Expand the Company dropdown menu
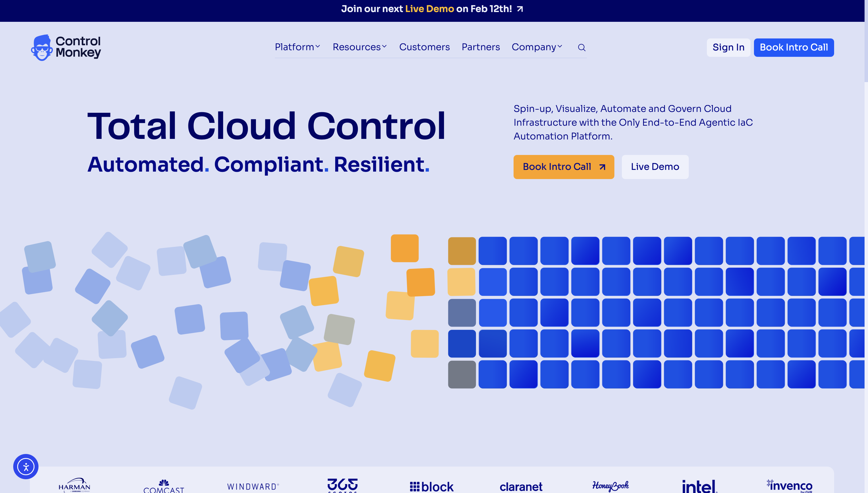868x493 pixels. click(x=537, y=47)
